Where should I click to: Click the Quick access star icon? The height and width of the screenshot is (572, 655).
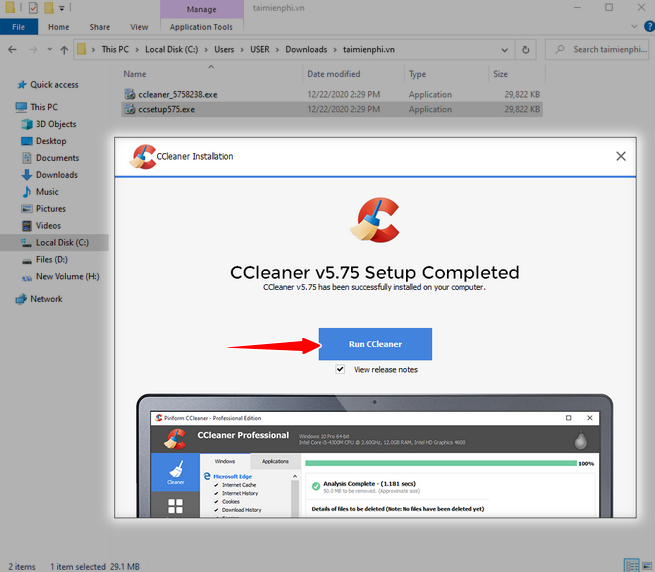click(x=20, y=85)
